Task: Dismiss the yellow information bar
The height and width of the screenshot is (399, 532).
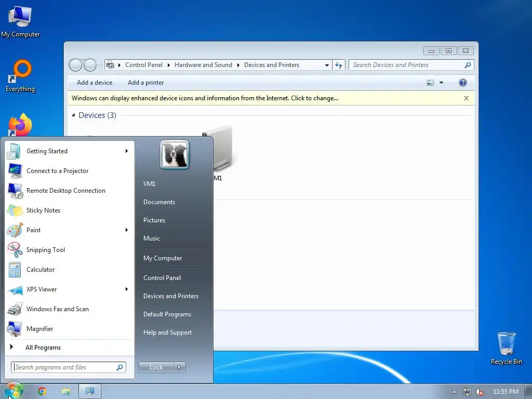Action: click(x=466, y=98)
